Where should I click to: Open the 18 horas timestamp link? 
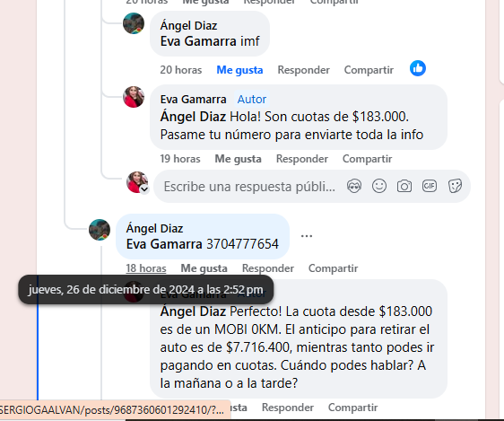pos(146,268)
